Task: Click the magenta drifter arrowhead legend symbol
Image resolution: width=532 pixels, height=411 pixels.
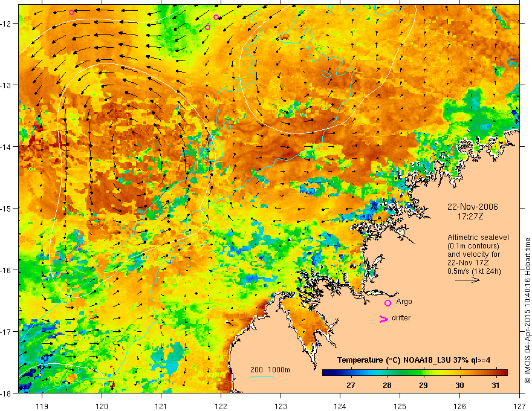Action: pos(384,319)
